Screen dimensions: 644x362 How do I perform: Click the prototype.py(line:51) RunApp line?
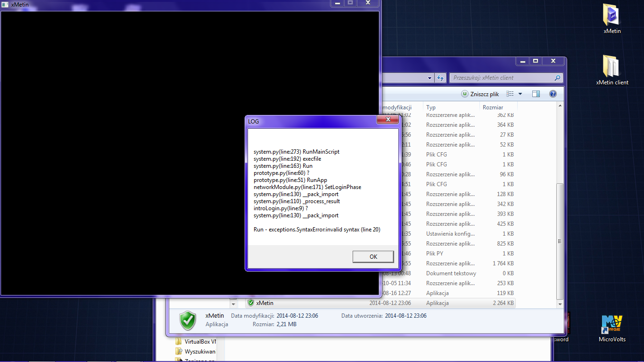[290, 180]
